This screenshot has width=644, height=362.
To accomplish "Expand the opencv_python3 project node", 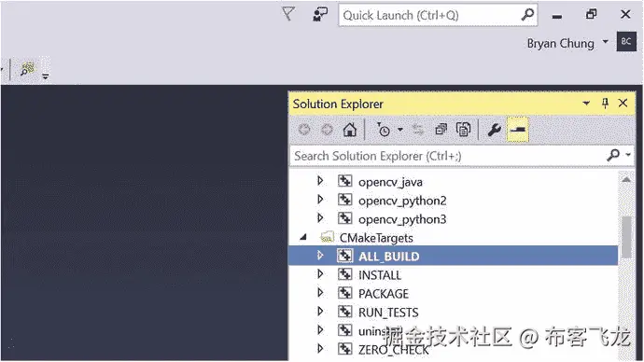I will pyautogui.click(x=320, y=218).
